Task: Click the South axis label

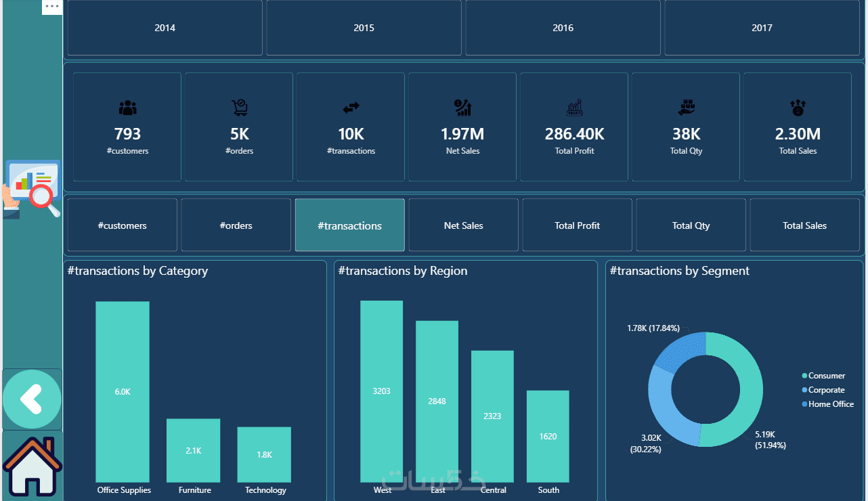Action: [548, 490]
